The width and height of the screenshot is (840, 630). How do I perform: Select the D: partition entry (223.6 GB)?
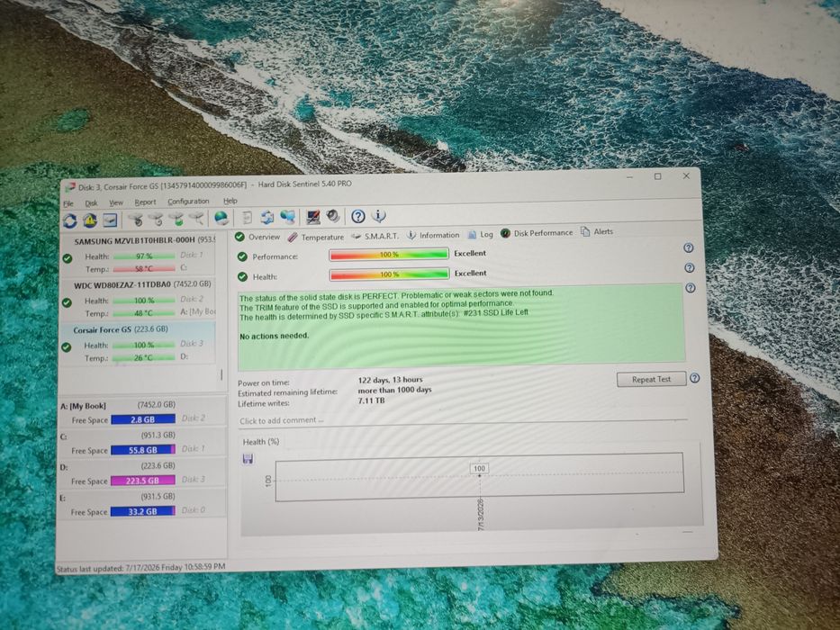pyautogui.click(x=140, y=473)
